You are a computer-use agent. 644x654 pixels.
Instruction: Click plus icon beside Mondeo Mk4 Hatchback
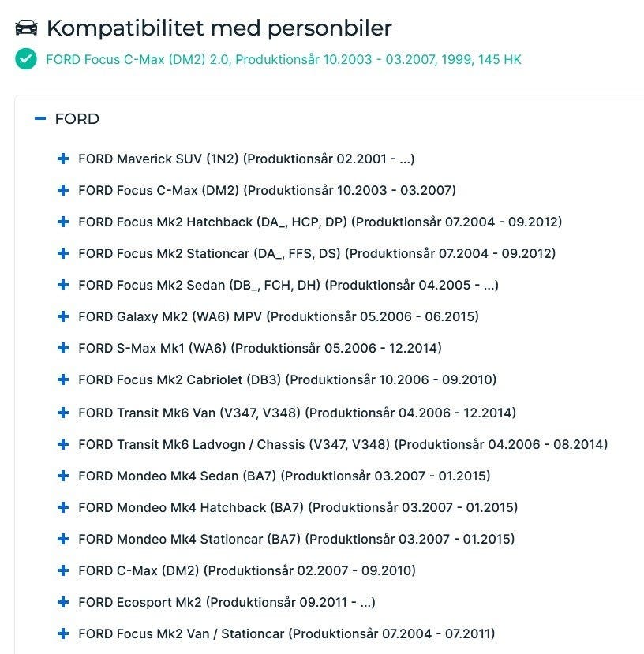click(x=64, y=507)
